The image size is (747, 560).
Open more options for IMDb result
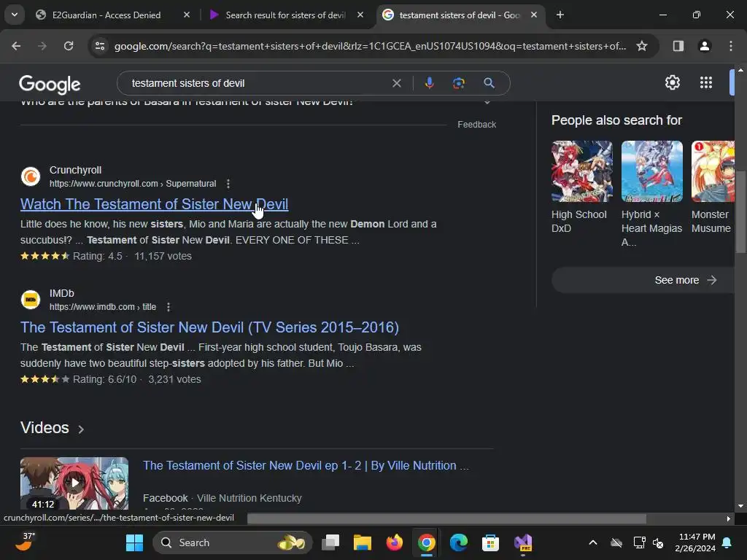[x=169, y=307]
